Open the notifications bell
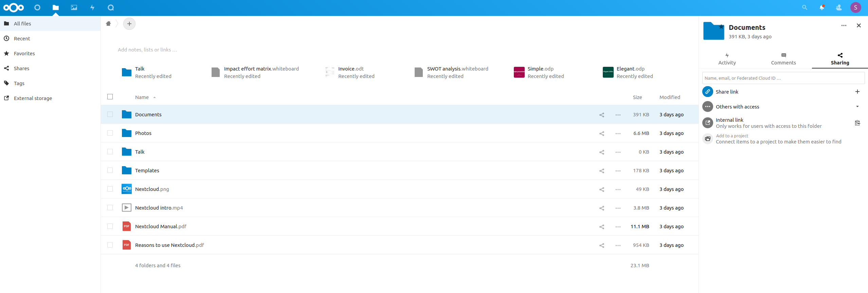The height and width of the screenshot is (293, 868). [x=822, y=7]
